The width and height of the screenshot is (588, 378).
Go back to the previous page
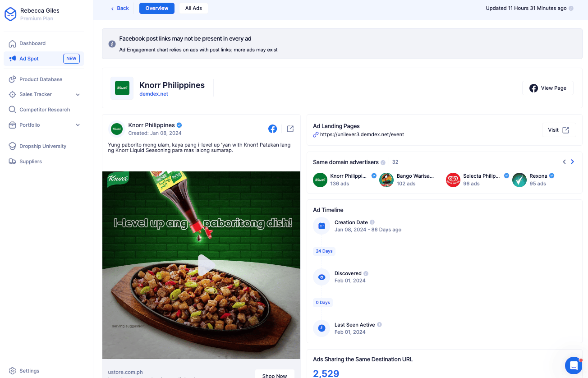pyautogui.click(x=120, y=8)
